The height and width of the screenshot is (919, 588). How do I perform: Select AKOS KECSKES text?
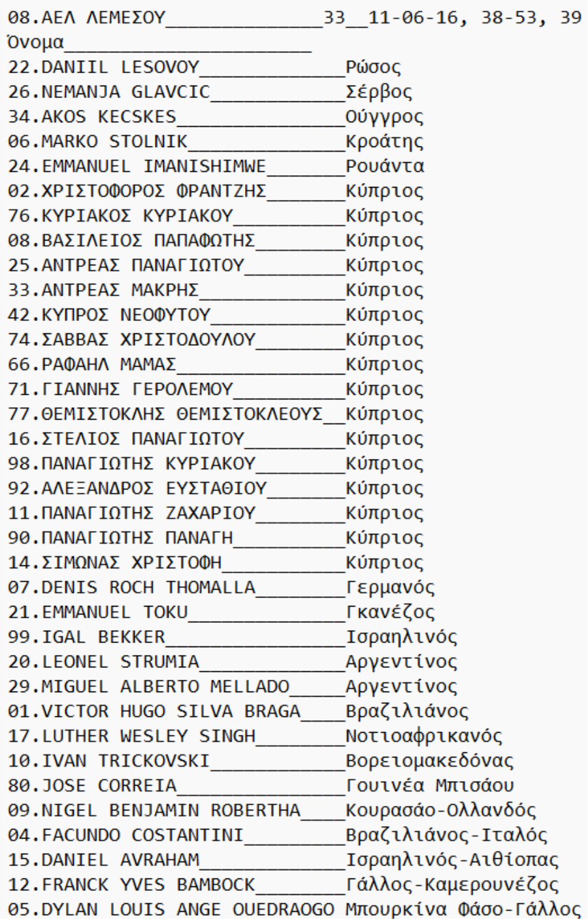[x=109, y=118]
